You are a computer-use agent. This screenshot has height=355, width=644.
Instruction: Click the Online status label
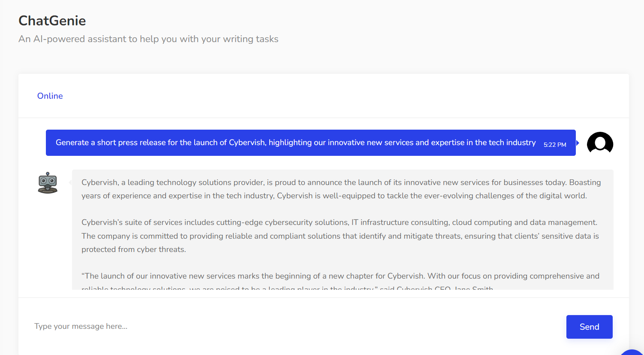[50, 96]
